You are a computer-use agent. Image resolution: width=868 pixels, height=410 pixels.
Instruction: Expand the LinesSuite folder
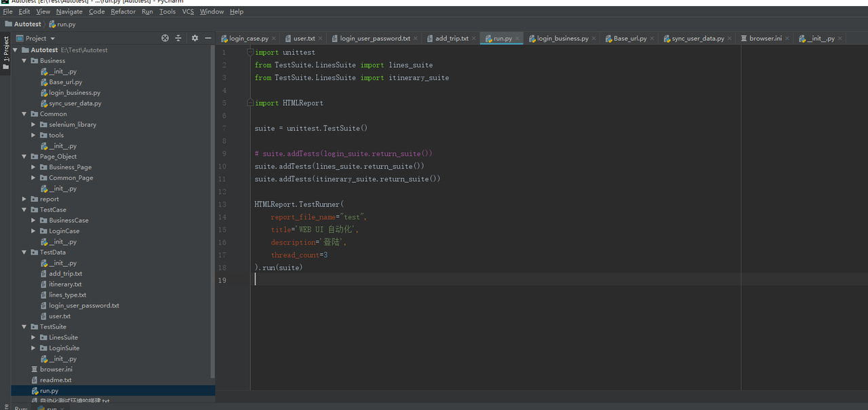(34, 337)
